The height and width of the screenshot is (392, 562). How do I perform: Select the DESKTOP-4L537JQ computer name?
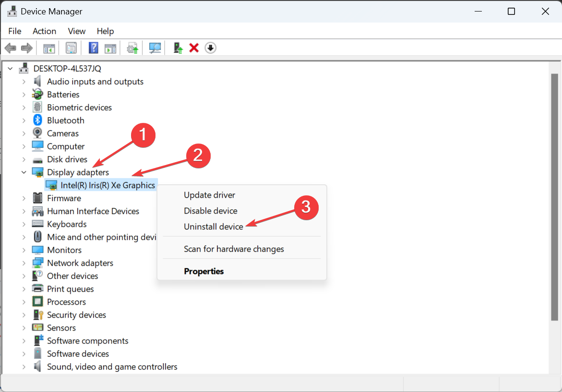tap(67, 69)
